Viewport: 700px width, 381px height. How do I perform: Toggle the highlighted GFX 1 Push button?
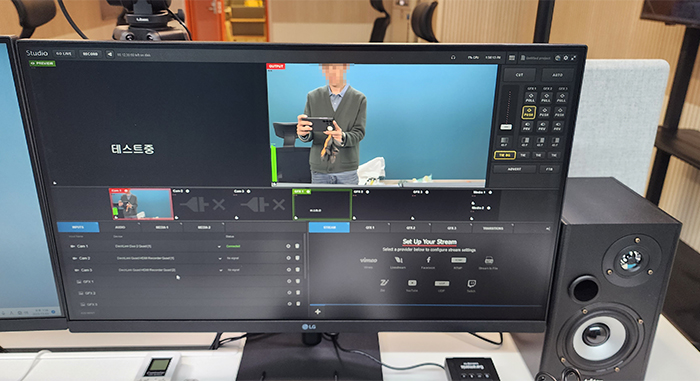coord(529,112)
